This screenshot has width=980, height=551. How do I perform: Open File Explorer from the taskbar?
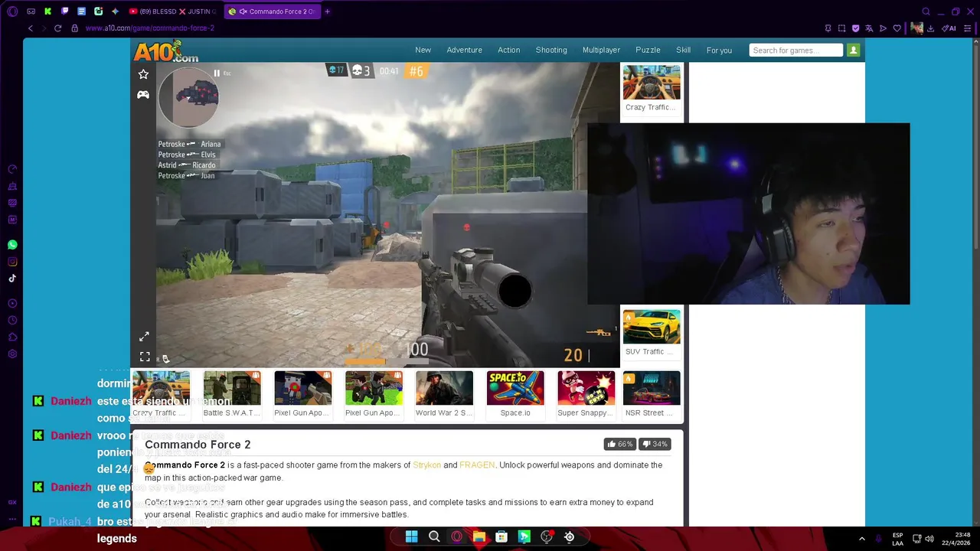coord(479,536)
